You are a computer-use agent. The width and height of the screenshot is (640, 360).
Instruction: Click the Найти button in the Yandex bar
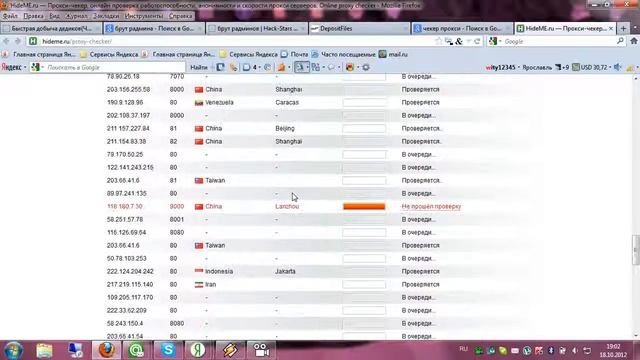pos(199,67)
